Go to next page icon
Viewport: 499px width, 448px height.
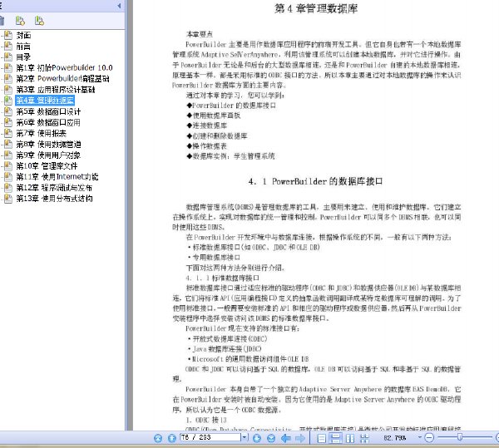[x=257, y=438]
